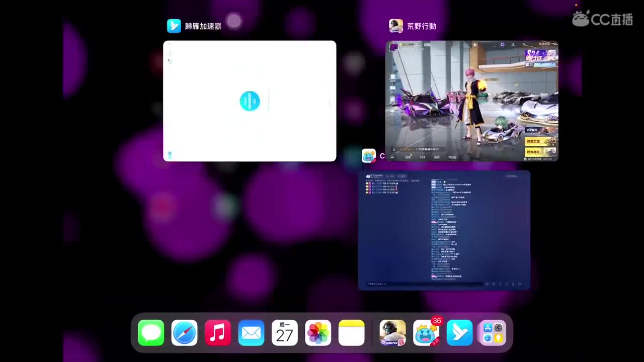Switch to the CC dark chat window card

444,230
